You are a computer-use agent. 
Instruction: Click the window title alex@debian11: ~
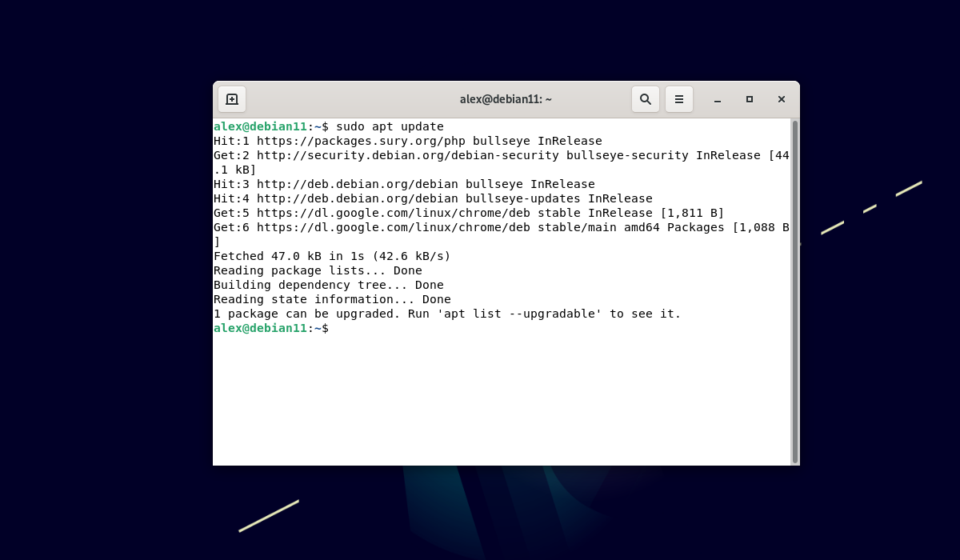[x=506, y=99]
